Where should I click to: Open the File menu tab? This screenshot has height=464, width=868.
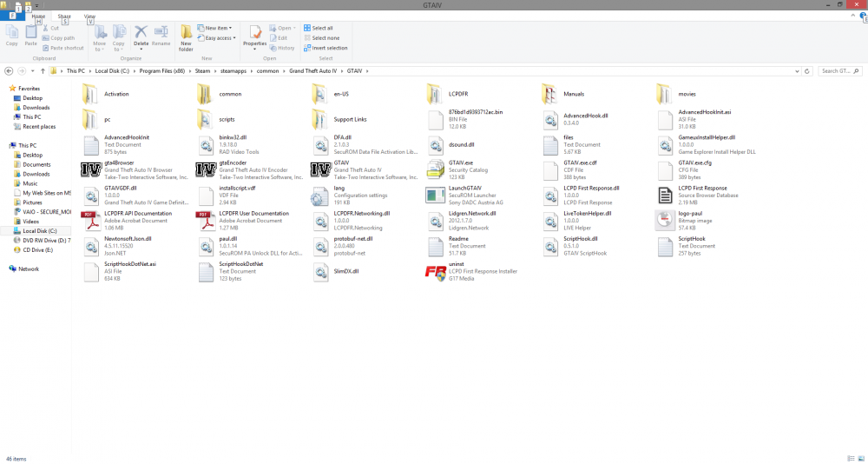12,17
